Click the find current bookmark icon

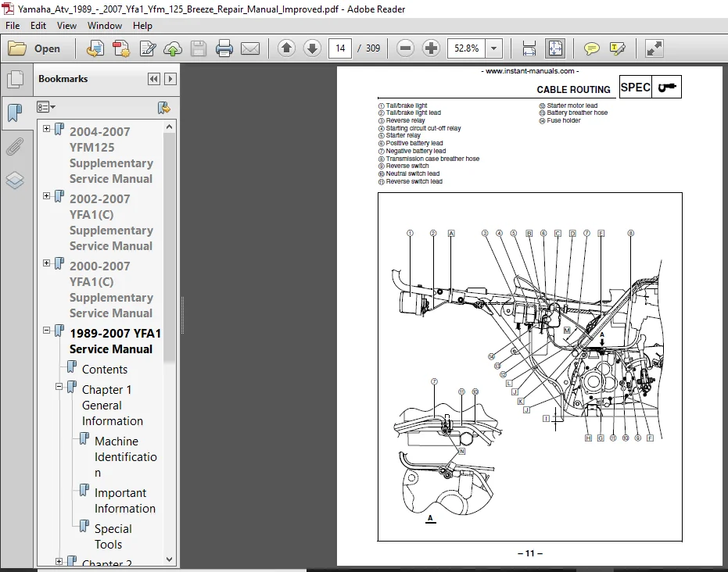pyautogui.click(x=164, y=108)
